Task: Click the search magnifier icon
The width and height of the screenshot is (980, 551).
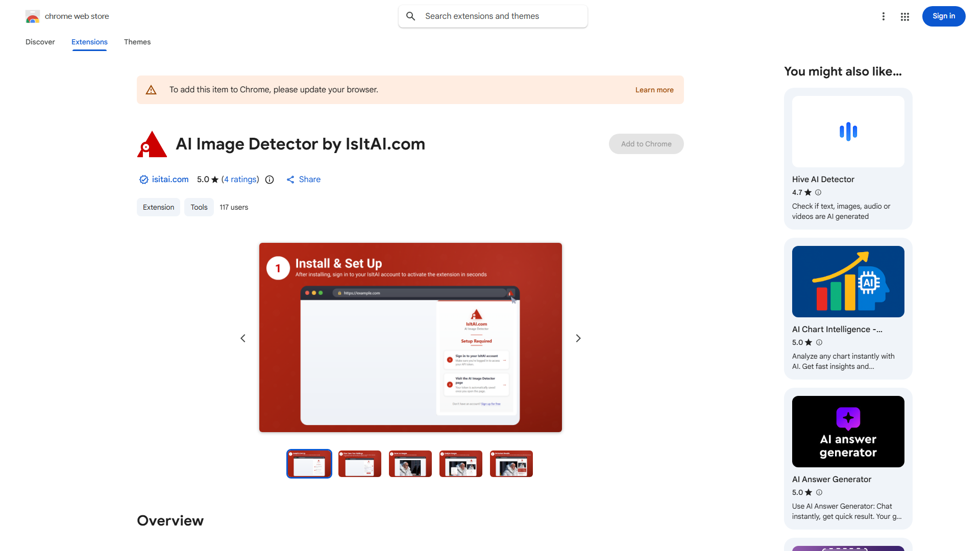Action: 411,16
